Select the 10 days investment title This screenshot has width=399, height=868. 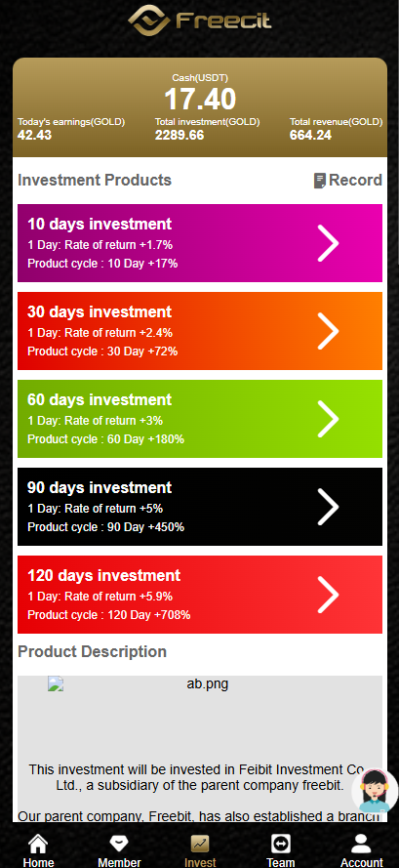click(x=100, y=225)
